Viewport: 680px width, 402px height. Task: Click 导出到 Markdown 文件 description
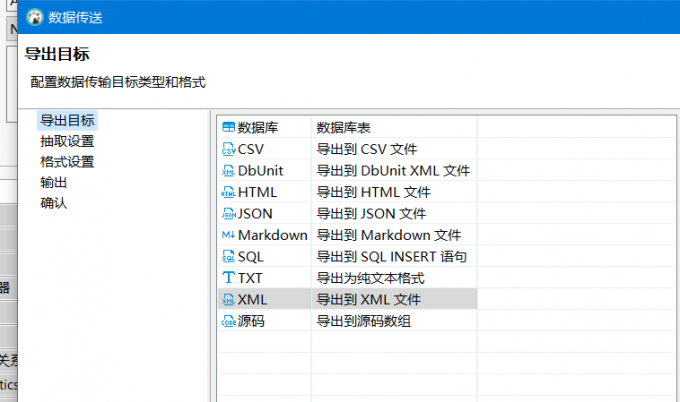(x=388, y=235)
